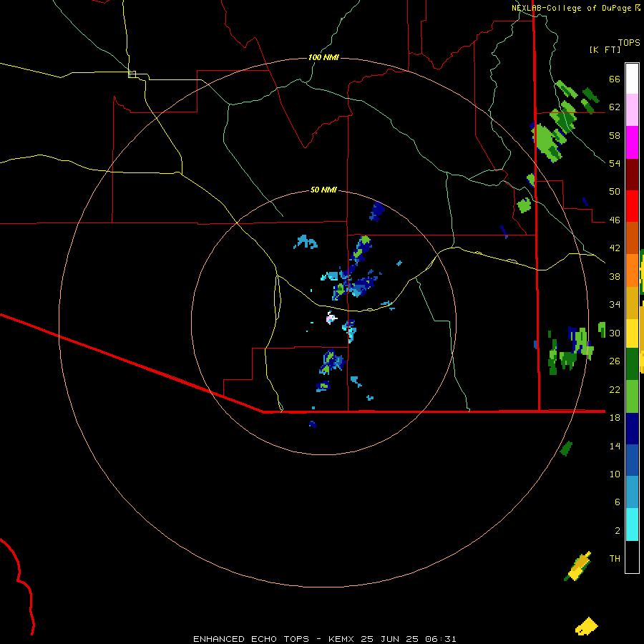The height and width of the screenshot is (644, 644).
Task: Click the TH threshold label
Action: click(x=615, y=559)
